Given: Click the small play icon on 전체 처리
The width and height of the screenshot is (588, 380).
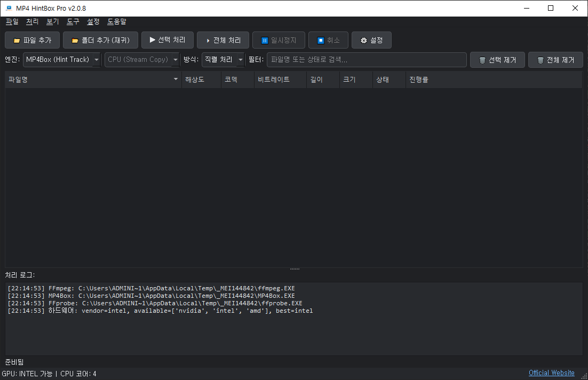Looking at the screenshot, I should pos(208,41).
